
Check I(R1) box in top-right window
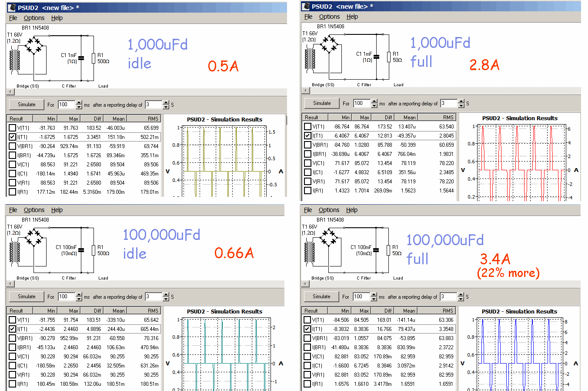307,190
